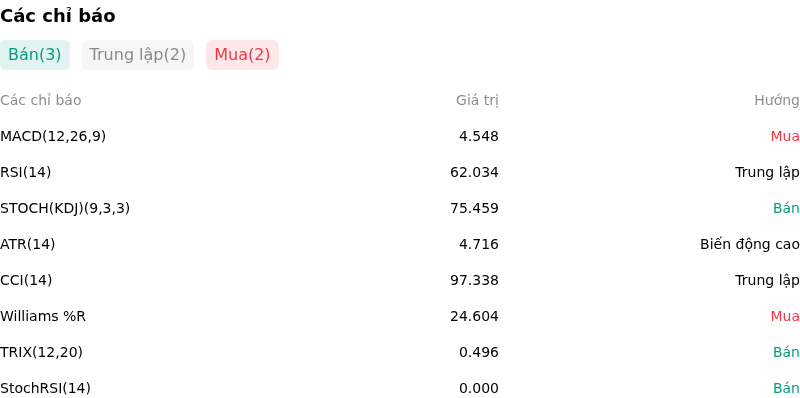Image resolution: width=800 pixels, height=398 pixels.
Task: Select the Mua(2) filter tab
Action: [x=242, y=55]
